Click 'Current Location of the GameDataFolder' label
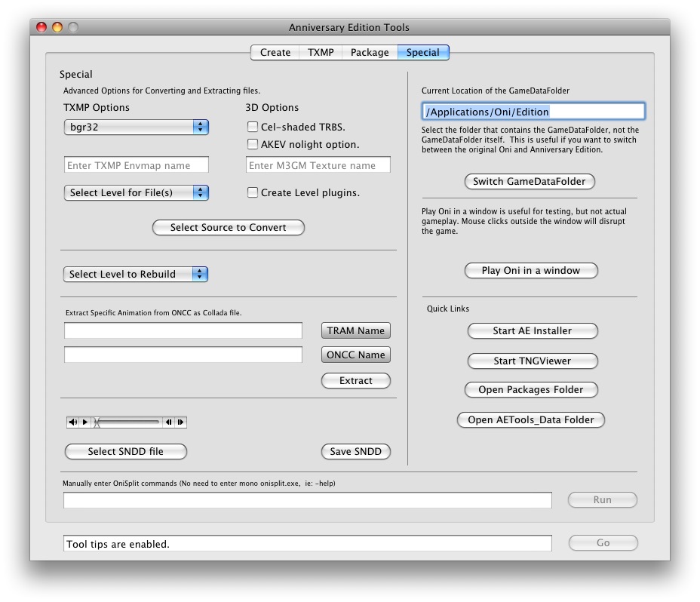The width and height of the screenshot is (700, 602). [x=496, y=91]
